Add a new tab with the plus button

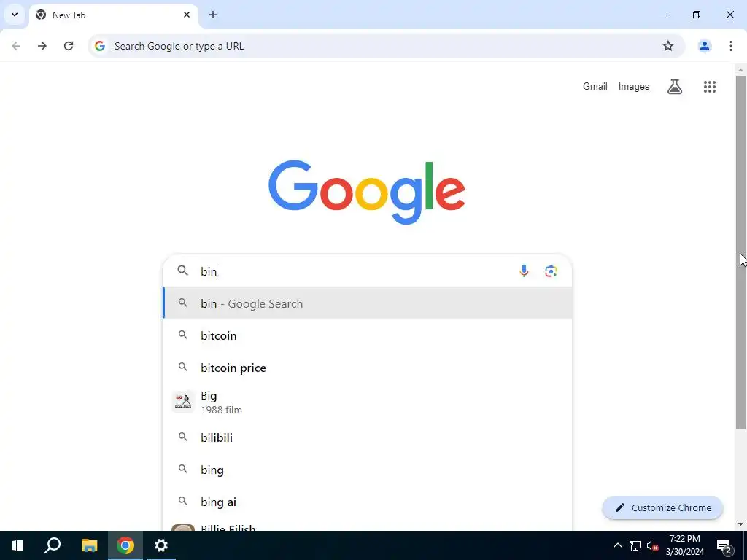(213, 15)
